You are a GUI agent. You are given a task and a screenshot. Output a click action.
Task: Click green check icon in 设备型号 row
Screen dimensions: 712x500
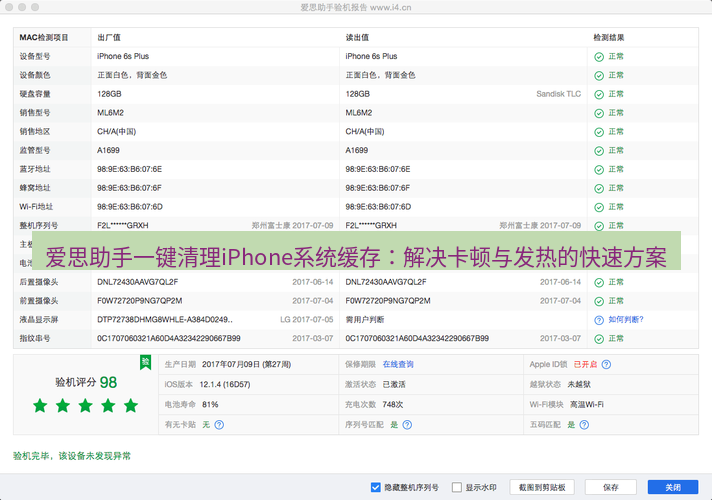point(599,57)
